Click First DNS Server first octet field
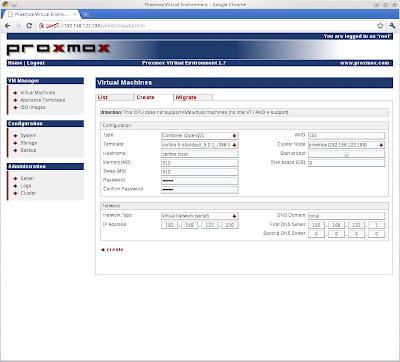This screenshot has height=362, width=400. pyautogui.click(x=316, y=225)
